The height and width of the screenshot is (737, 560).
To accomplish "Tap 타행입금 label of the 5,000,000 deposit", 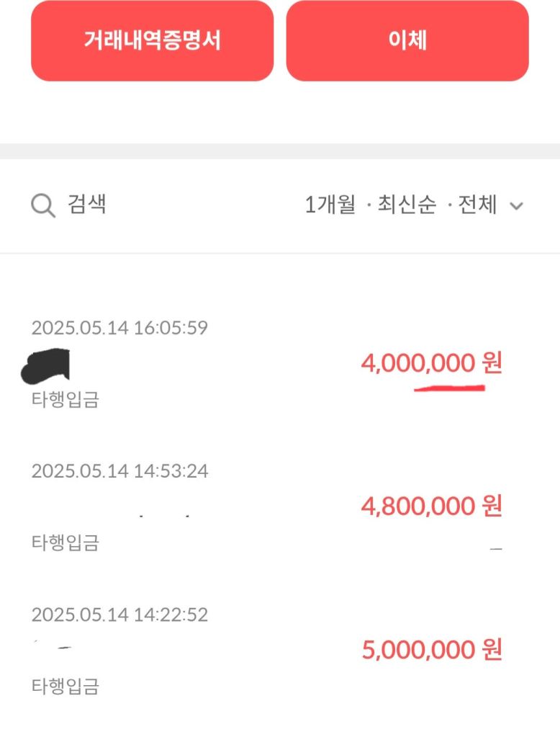I will 66,686.
